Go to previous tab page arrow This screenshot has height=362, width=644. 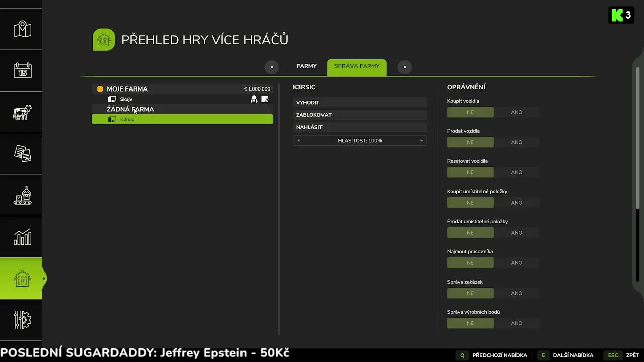(272, 67)
